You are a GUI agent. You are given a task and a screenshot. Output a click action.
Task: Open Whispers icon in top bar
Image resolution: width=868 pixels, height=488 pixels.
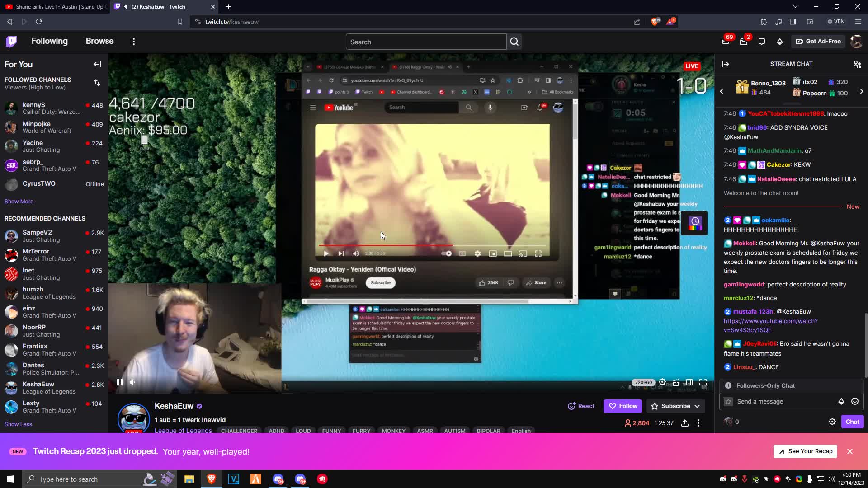pos(761,42)
